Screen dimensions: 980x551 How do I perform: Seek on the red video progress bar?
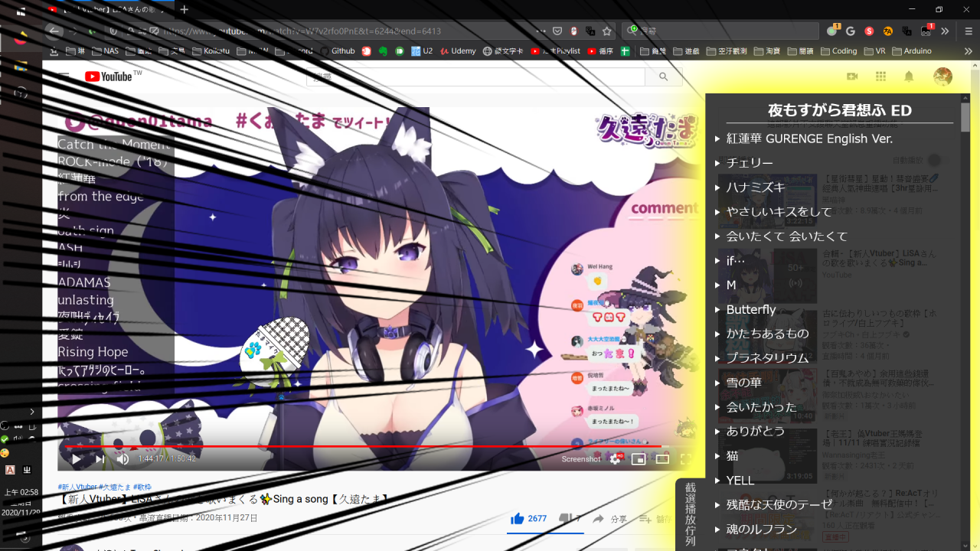tap(363, 445)
